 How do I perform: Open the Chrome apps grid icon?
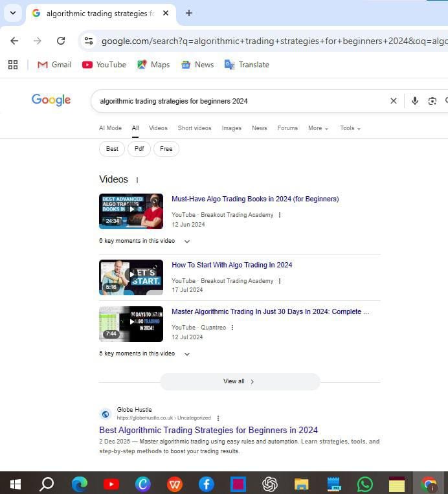click(x=12, y=65)
